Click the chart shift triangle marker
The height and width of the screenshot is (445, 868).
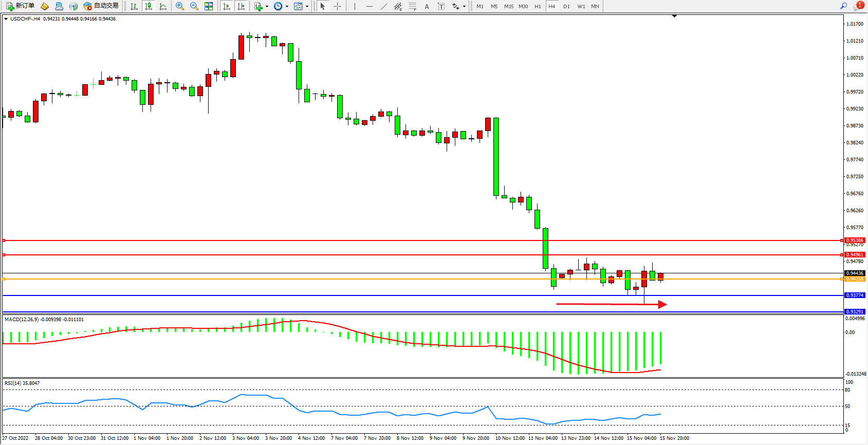(674, 16)
